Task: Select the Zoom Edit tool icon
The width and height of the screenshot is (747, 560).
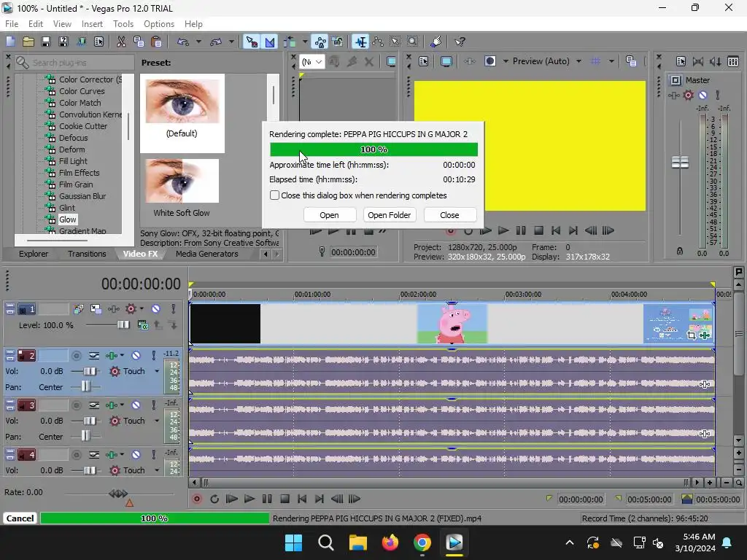Action: (x=413, y=42)
